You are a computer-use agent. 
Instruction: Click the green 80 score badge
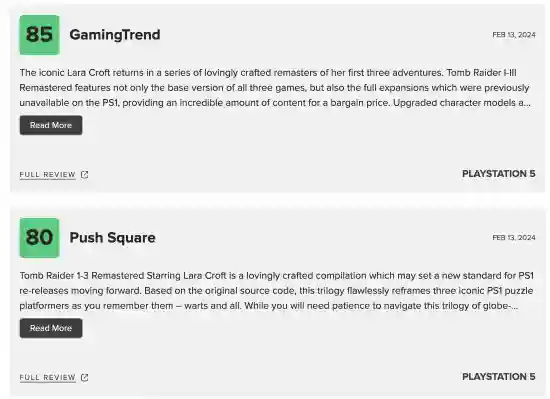tap(39, 238)
